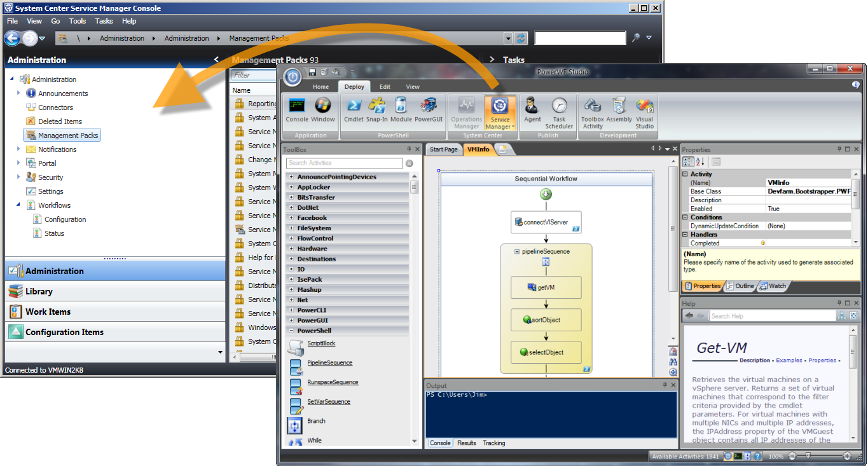
Task: Switch to the Edit ribbon tab
Action: click(x=385, y=87)
